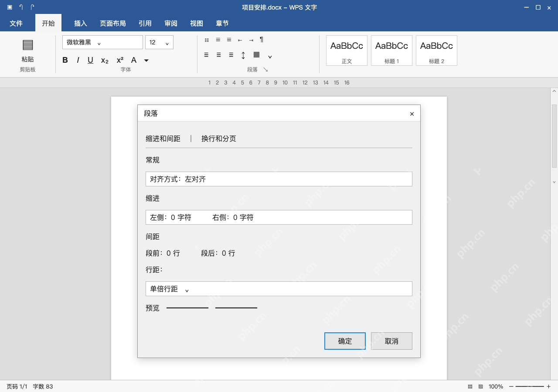Click the dotted bullet list icon
558x392 pixels.
[207, 40]
